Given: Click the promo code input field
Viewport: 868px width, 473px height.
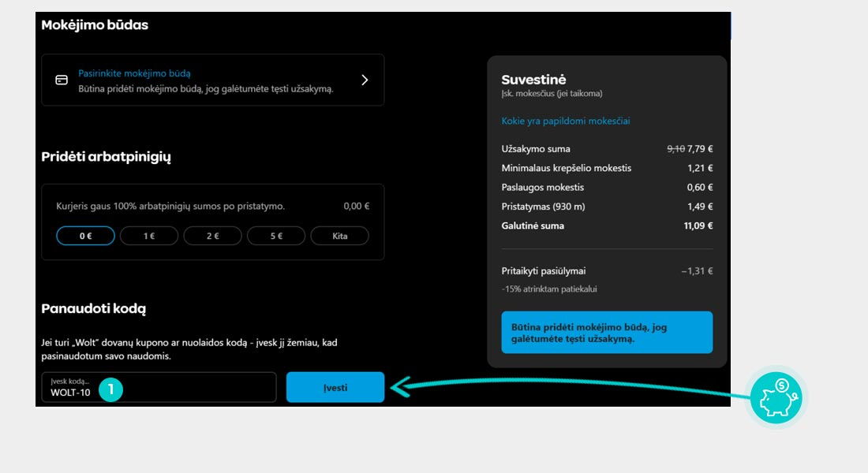Looking at the screenshot, I should (x=159, y=387).
